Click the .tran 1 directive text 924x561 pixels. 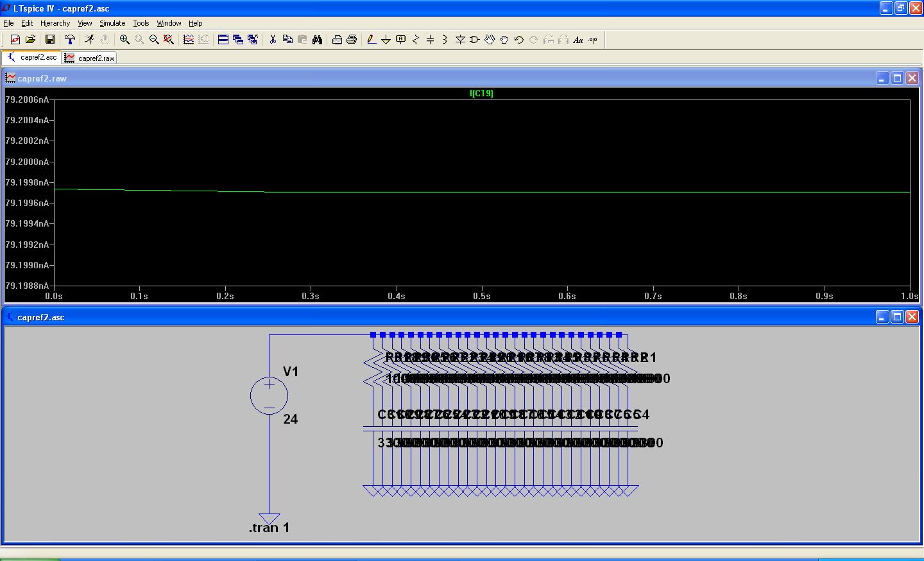point(269,528)
